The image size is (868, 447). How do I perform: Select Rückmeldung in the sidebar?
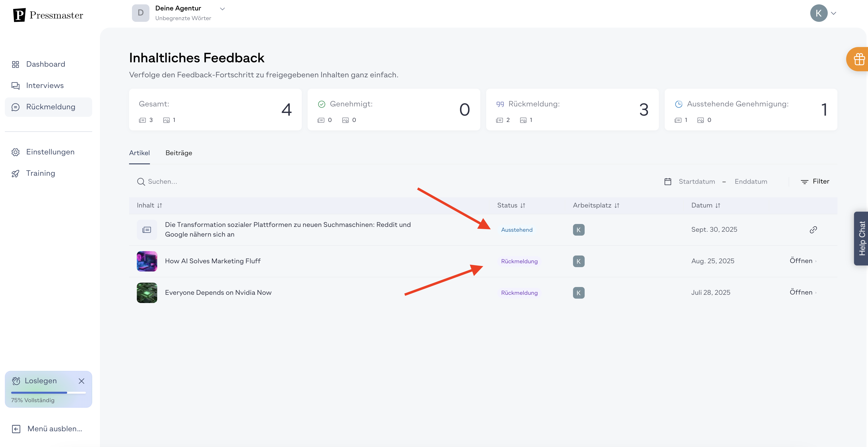49,107
